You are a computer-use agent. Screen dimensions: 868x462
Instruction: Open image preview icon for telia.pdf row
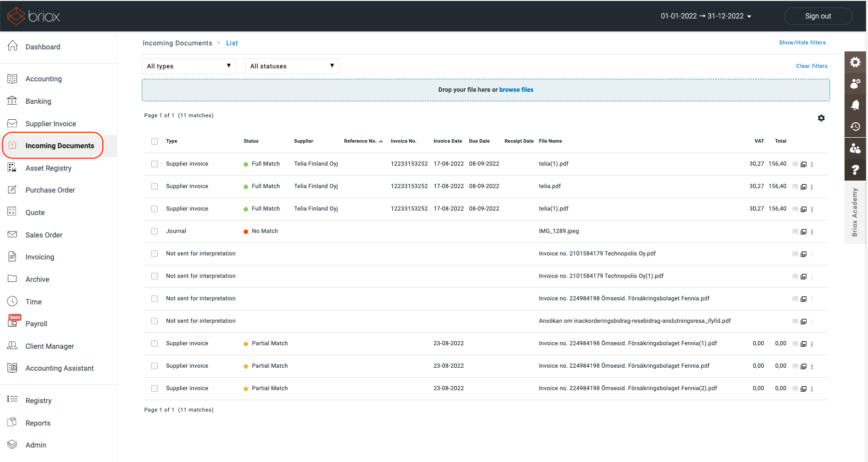[x=804, y=187]
